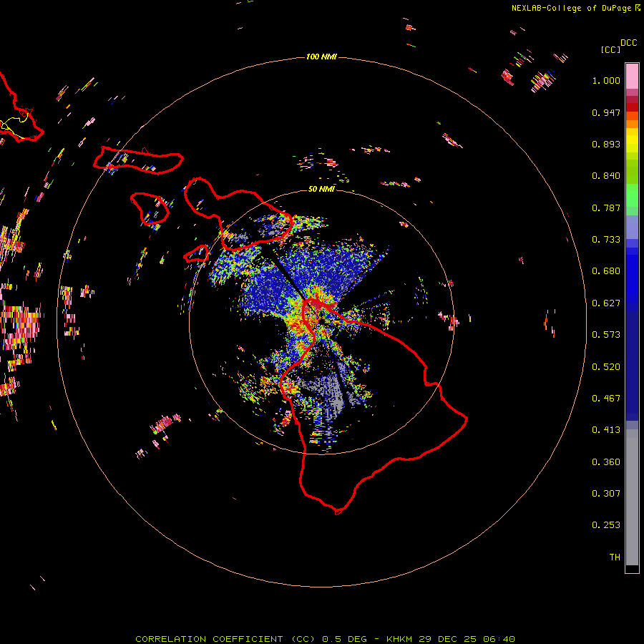Click the 0.840 scale value
Viewport: 644px width, 644px height.
pos(606,176)
